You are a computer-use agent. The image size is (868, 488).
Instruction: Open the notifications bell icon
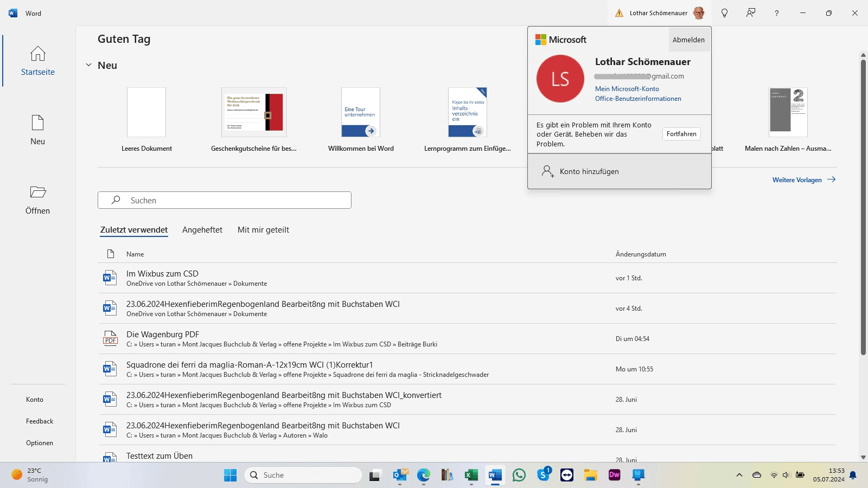point(853,475)
